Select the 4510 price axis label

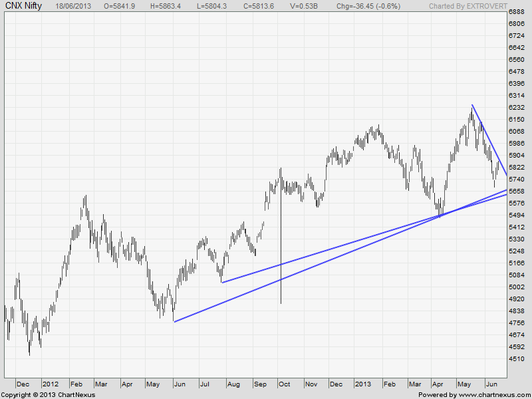(516, 359)
